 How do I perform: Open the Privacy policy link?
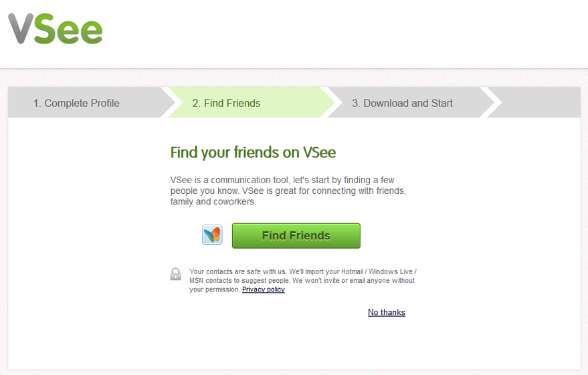264,289
